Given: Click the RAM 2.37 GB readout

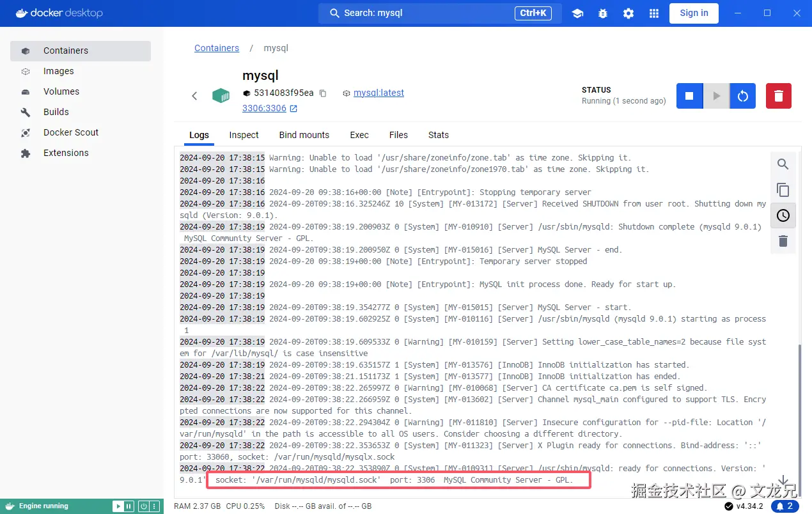Looking at the screenshot, I should point(198,506).
